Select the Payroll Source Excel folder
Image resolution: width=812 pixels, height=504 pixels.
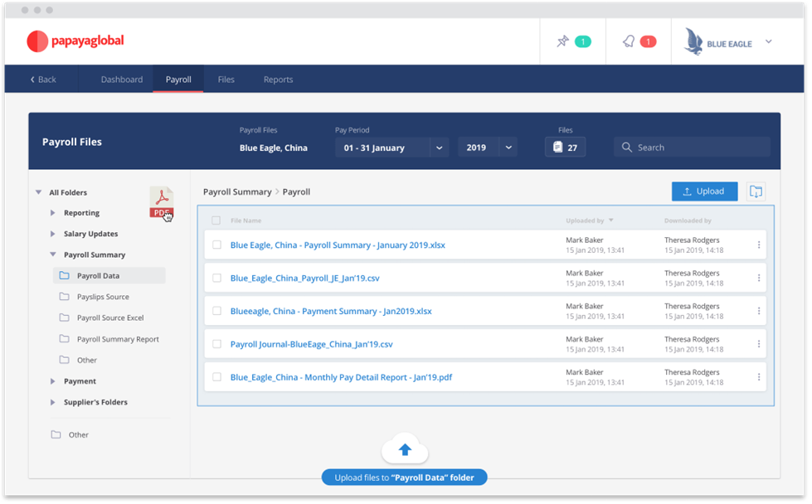click(x=110, y=317)
